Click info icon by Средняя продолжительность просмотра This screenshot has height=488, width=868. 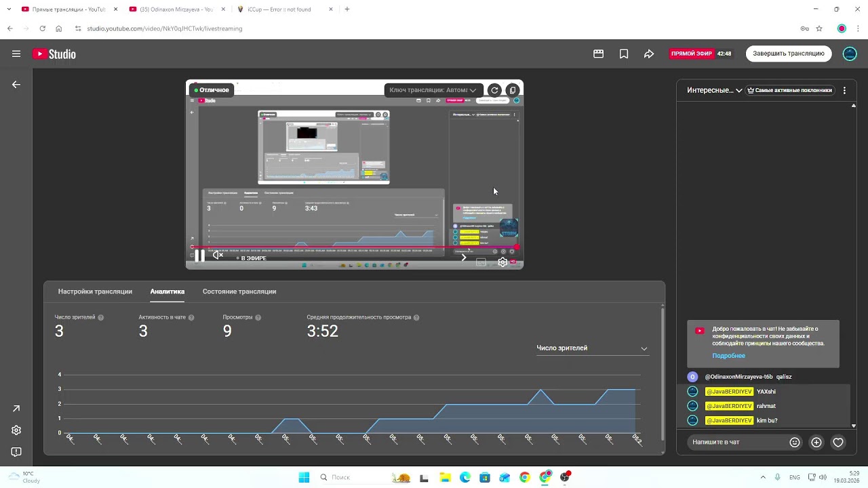416,317
